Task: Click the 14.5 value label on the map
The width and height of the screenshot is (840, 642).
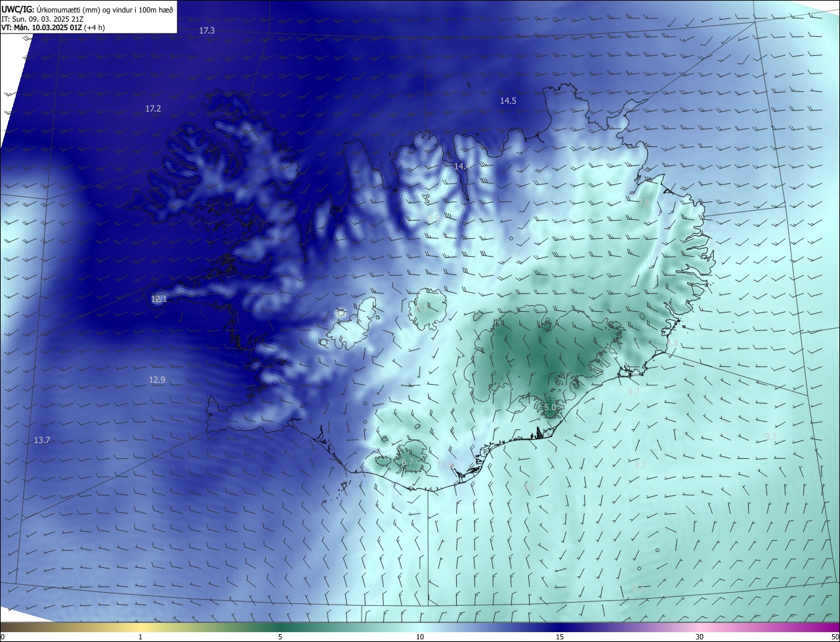Action: click(508, 101)
